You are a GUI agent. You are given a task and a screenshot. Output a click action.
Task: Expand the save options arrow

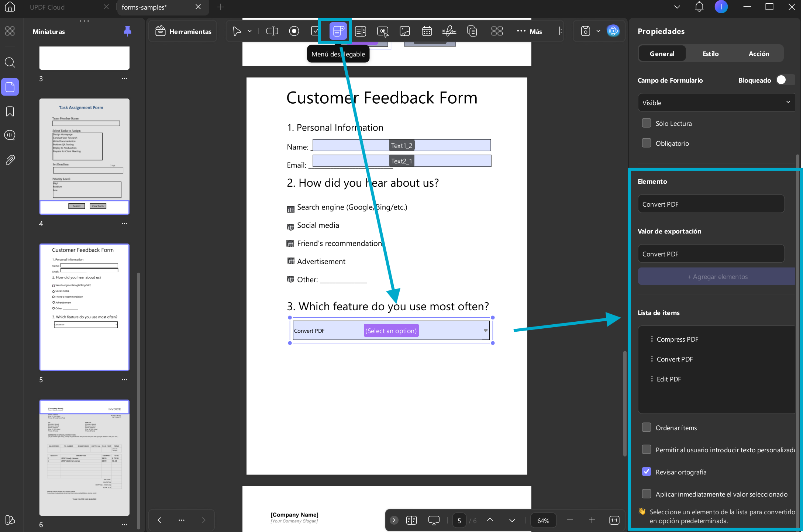[x=598, y=31]
